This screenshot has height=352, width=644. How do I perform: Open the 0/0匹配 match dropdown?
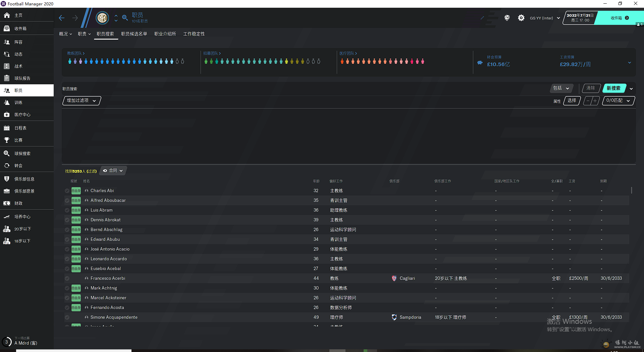click(x=618, y=100)
